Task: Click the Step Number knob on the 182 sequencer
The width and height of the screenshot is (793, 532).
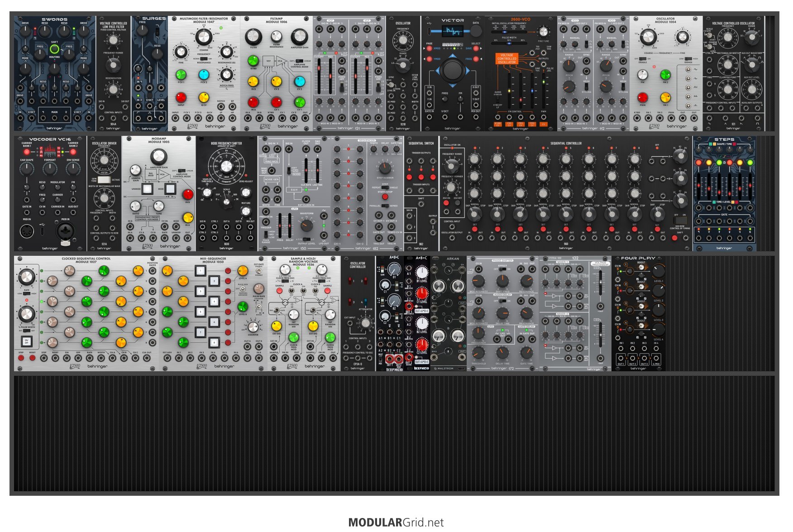Action: (x=385, y=168)
